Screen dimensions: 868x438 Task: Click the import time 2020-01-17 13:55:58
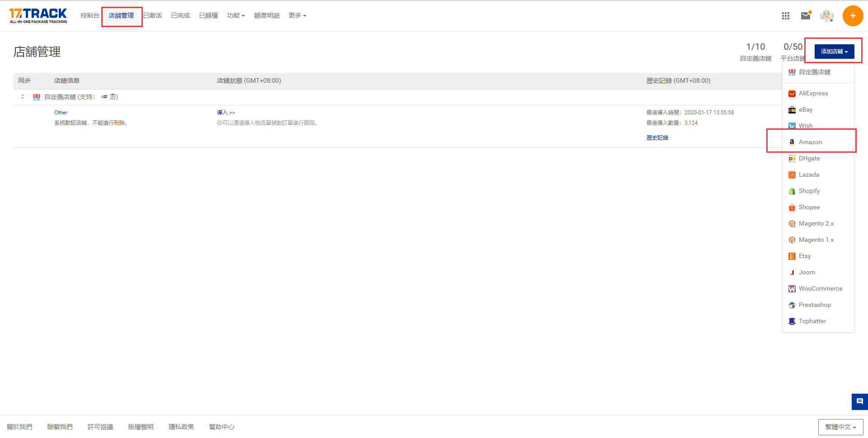click(x=709, y=113)
